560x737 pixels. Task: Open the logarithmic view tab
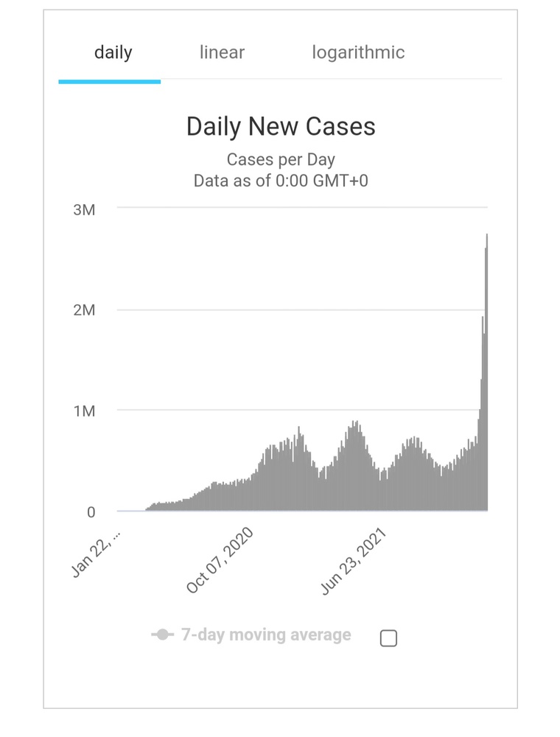[x=359, y=52]
